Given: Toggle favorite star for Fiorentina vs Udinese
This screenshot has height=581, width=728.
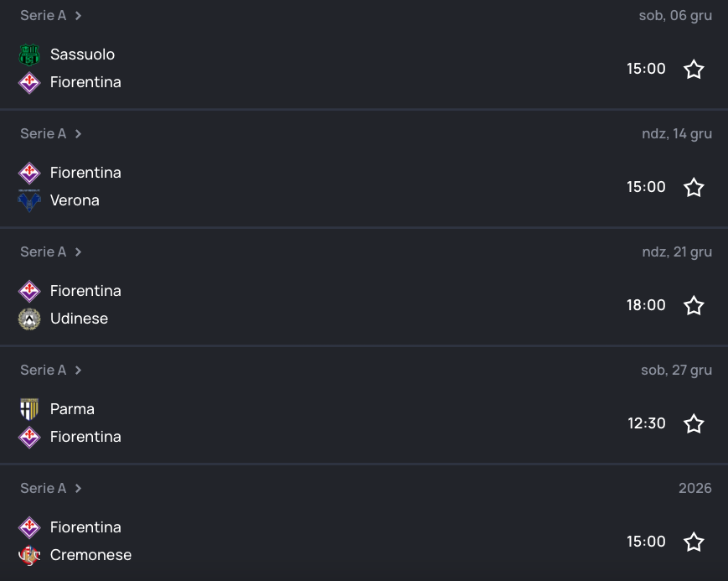Looking at the screenshot, I should [694, 305].
